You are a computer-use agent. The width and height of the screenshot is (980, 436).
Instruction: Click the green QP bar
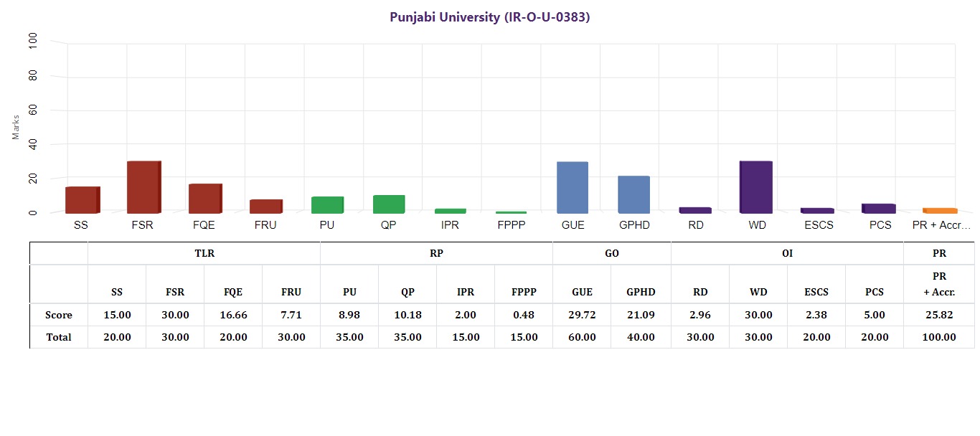point(389,204)
